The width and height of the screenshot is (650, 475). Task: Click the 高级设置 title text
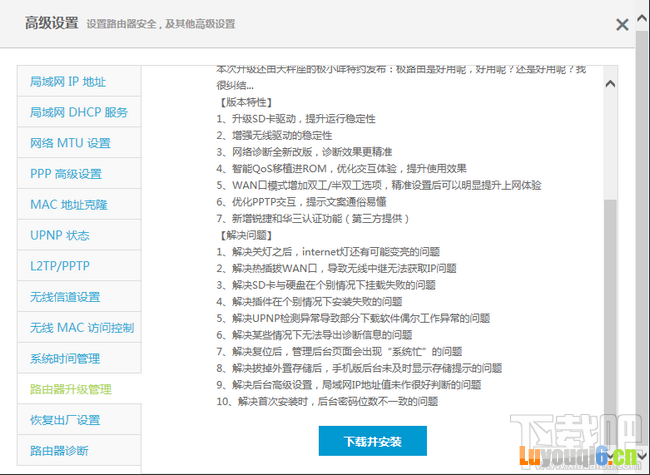point(51,23)
